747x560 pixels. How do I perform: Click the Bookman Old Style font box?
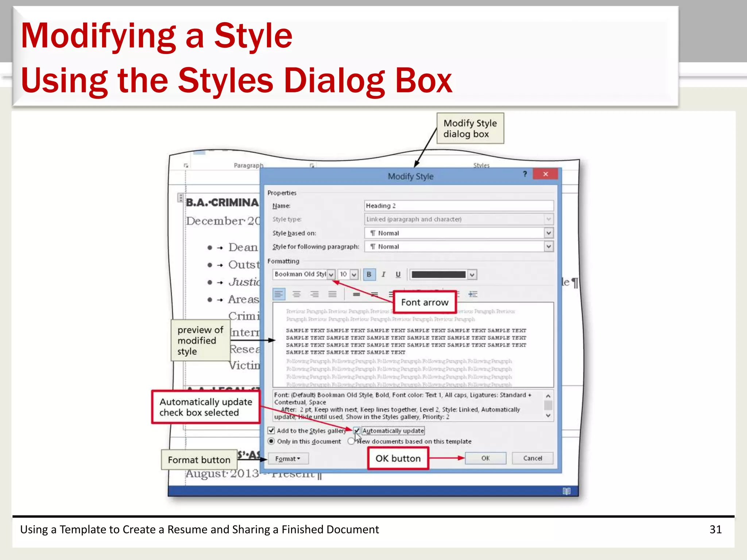coord(300,274)
